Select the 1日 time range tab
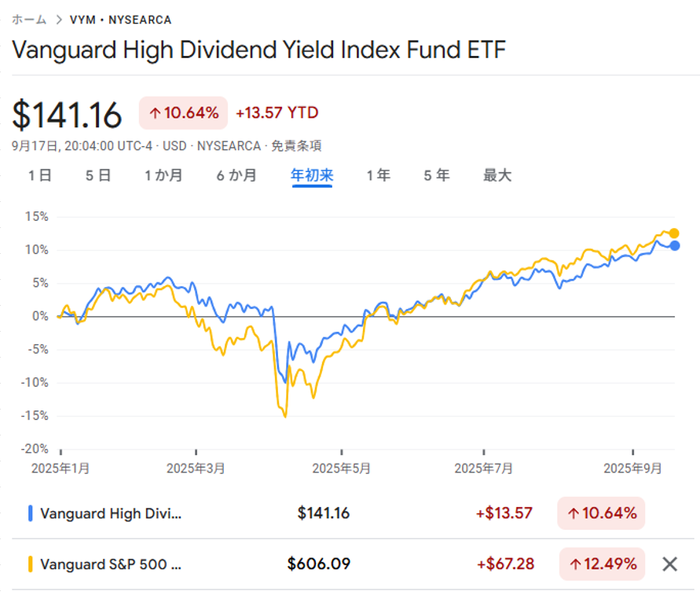This screenshot has height=599, width=700. point(39,175)
